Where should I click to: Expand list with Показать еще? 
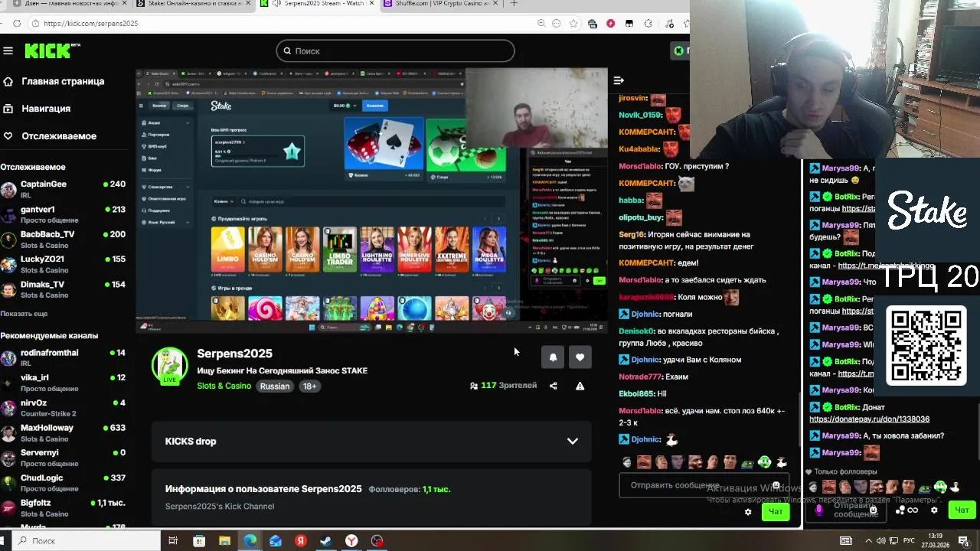tap(24, 314)
